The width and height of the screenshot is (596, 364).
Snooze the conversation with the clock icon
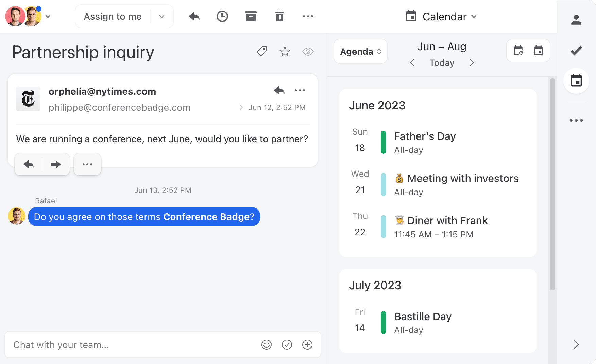[222, 16]
